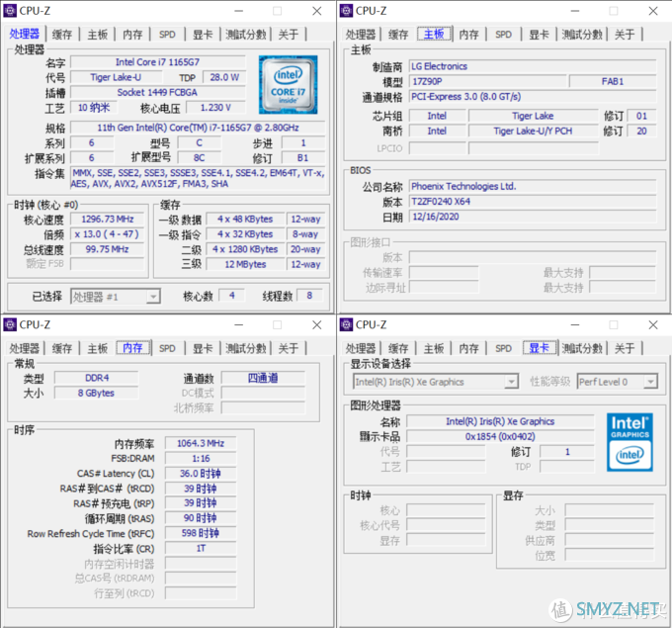Open SPD tab in processor window
Screen dimensions: 672x628
coord(167,35)
